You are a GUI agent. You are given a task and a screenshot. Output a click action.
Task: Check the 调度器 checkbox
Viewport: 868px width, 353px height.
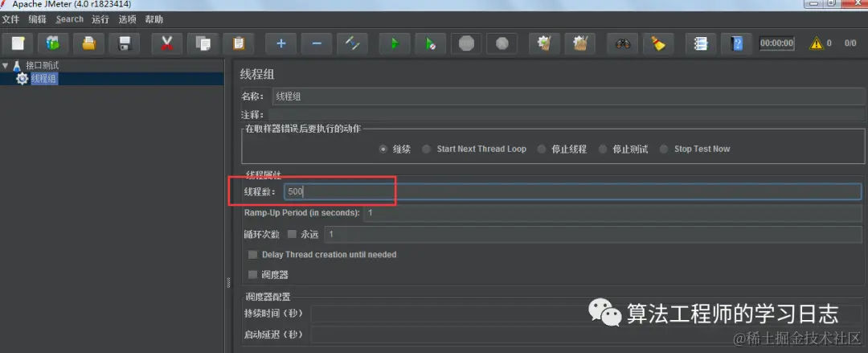point(253,275)
